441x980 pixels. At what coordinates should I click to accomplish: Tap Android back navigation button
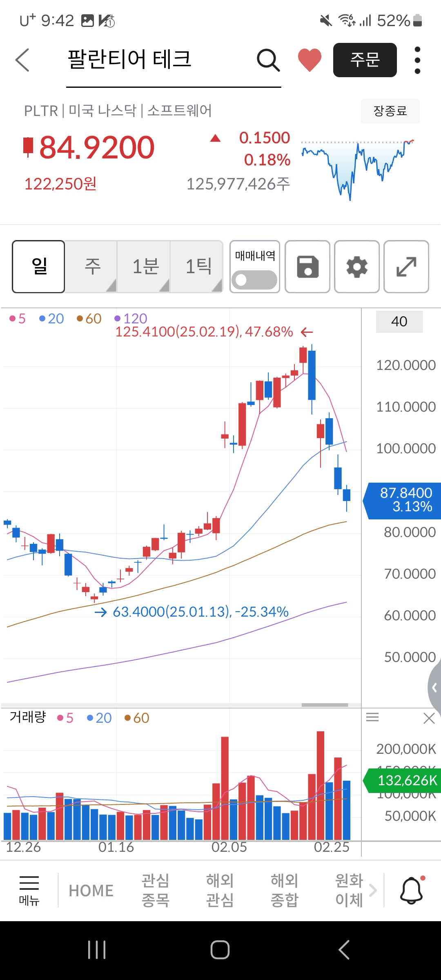pyautogui.click(x=344, y=950)
